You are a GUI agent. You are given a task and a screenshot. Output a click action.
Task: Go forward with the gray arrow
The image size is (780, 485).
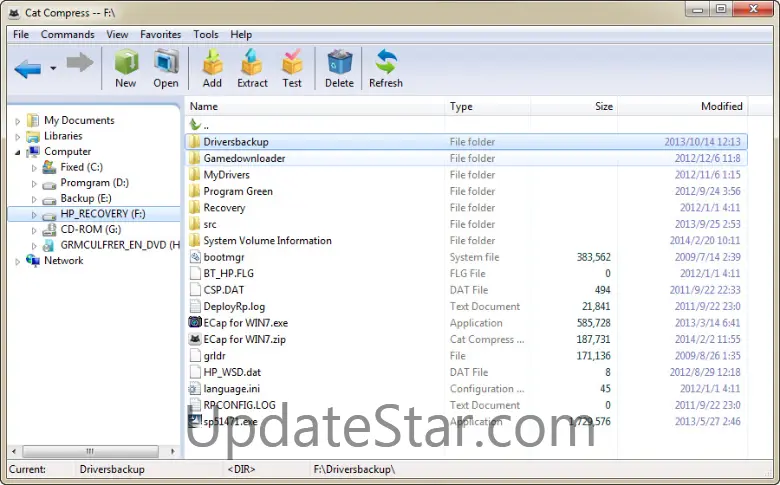80,63
